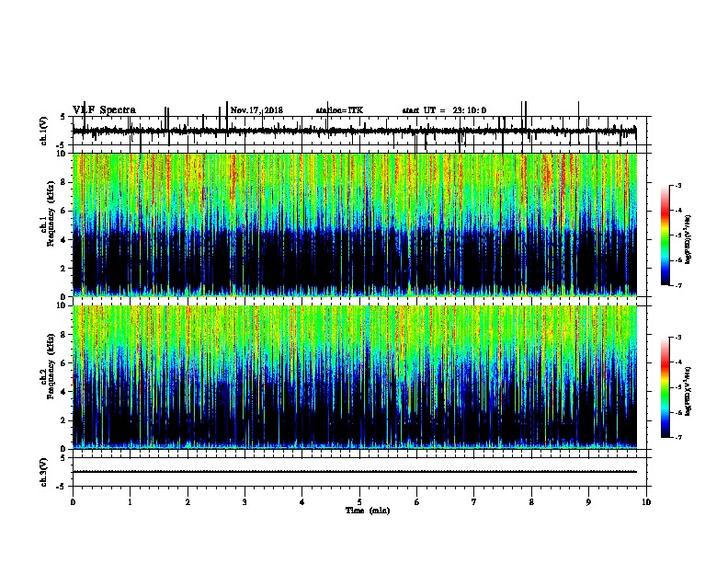This screenshot has width=728, height=563.
Task: Click time axis tick label "2"
Action: tap(188, 502)
